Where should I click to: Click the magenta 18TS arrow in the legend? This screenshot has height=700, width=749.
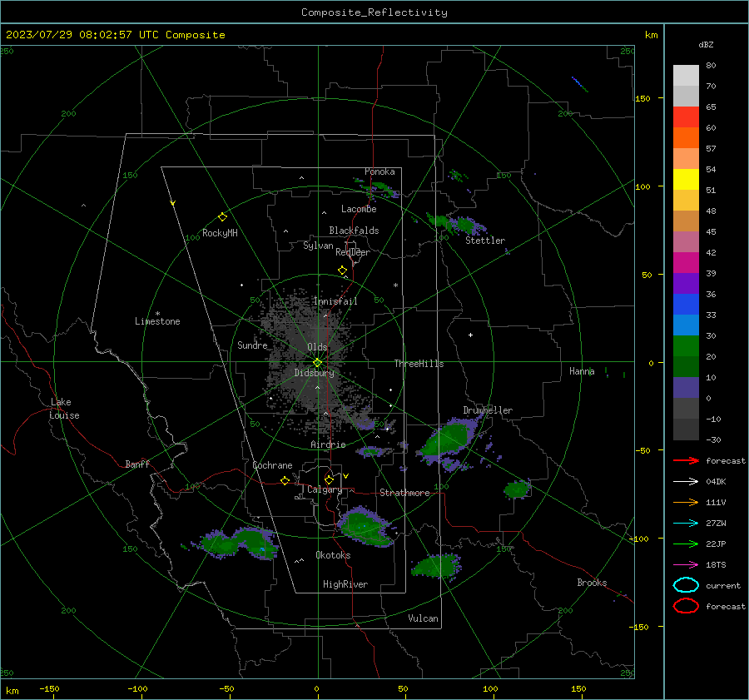[686, 565]
